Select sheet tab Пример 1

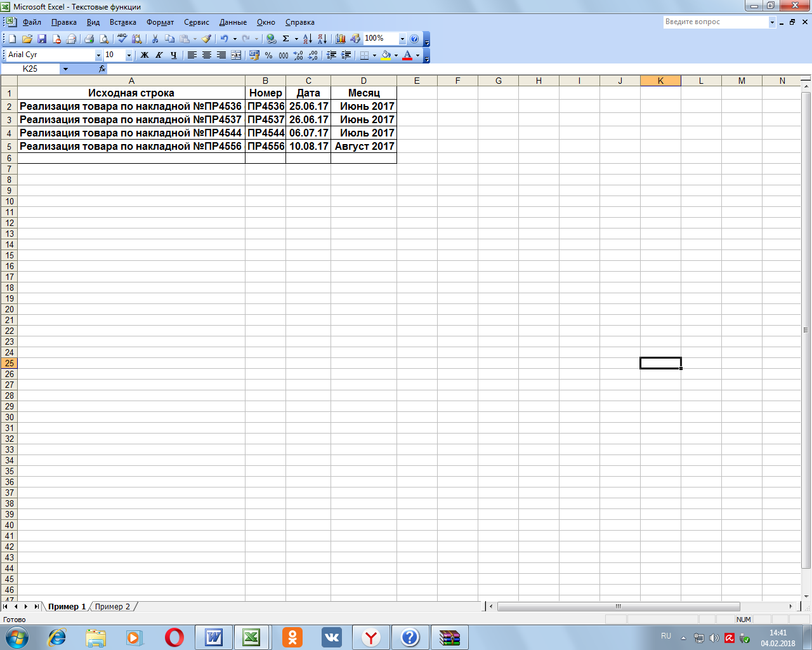pos(67,607)
